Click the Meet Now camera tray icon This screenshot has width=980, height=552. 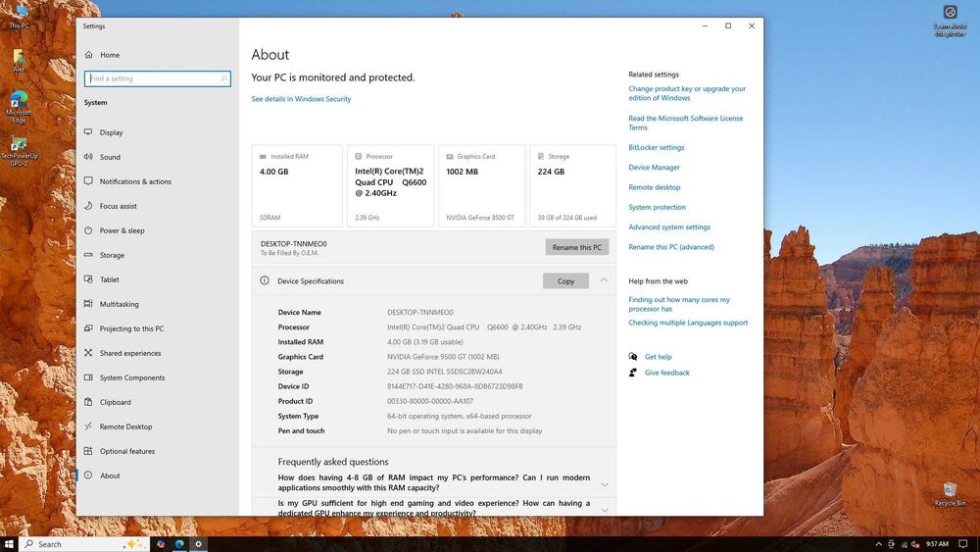coord(891,544)
